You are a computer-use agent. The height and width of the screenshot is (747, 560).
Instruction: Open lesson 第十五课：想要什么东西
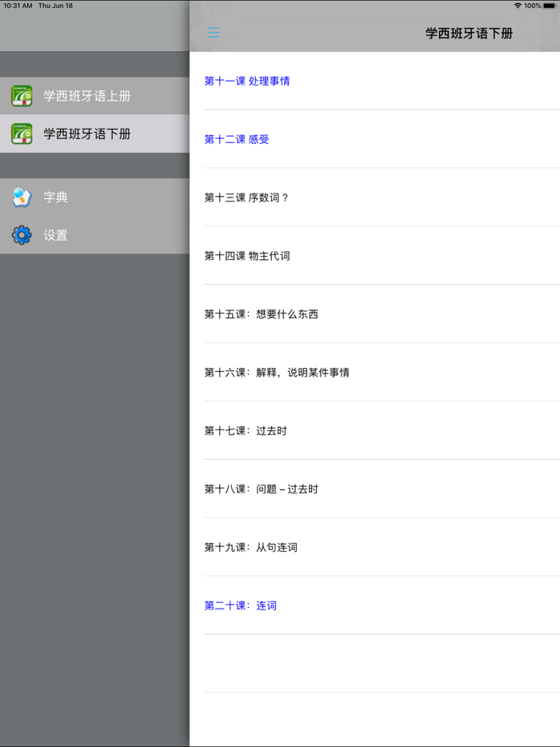(374, 314)
